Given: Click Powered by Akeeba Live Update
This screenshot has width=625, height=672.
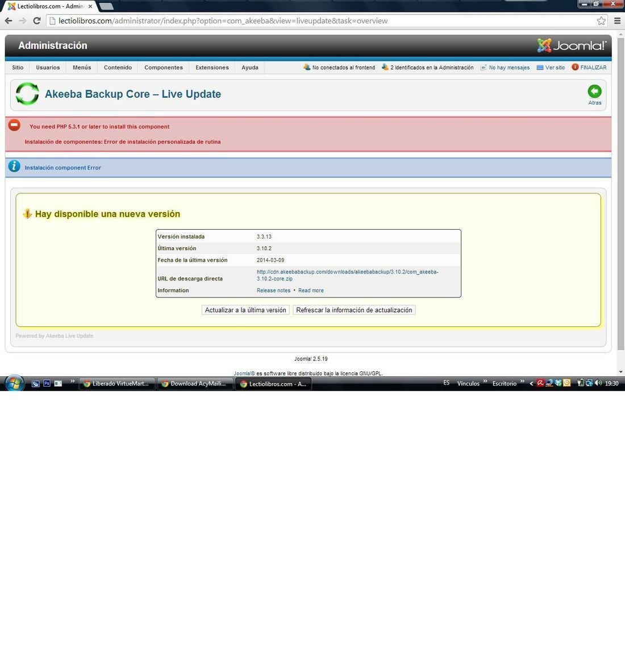Looking at the screenshot, I should [x=55, y=336].
